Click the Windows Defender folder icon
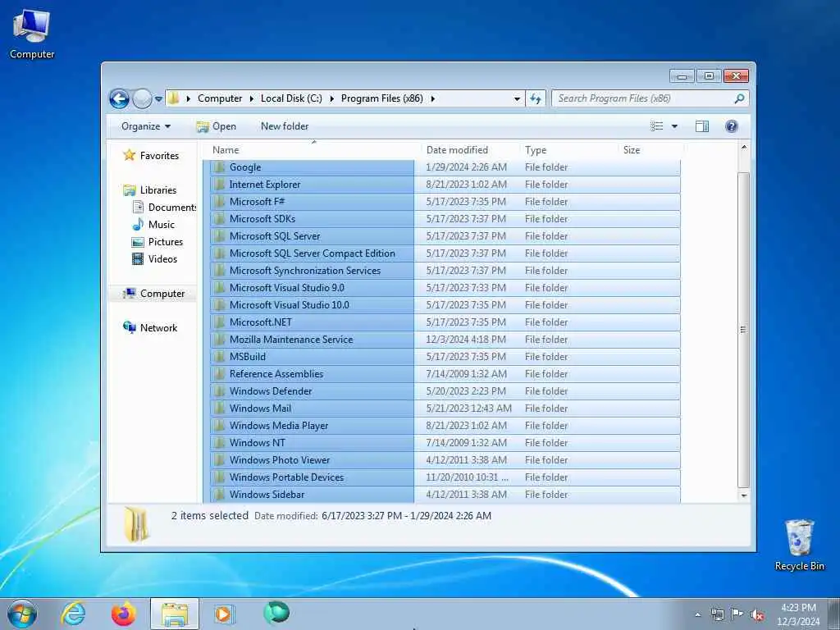This screenshot has width=840, height=630. (218, 391)
